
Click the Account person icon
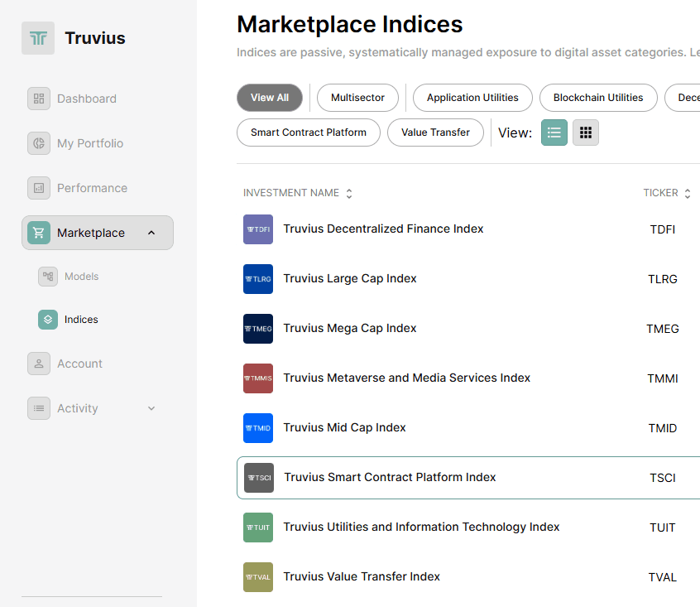[38, 364]
